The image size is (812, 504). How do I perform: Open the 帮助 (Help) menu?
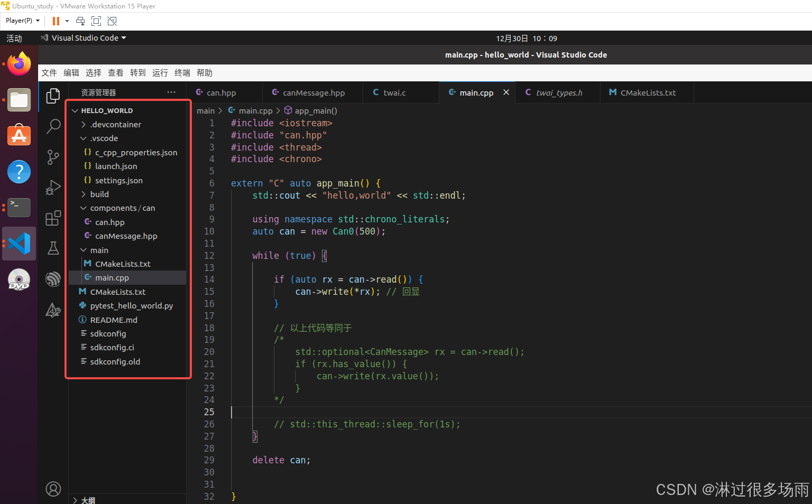[205, 73]
